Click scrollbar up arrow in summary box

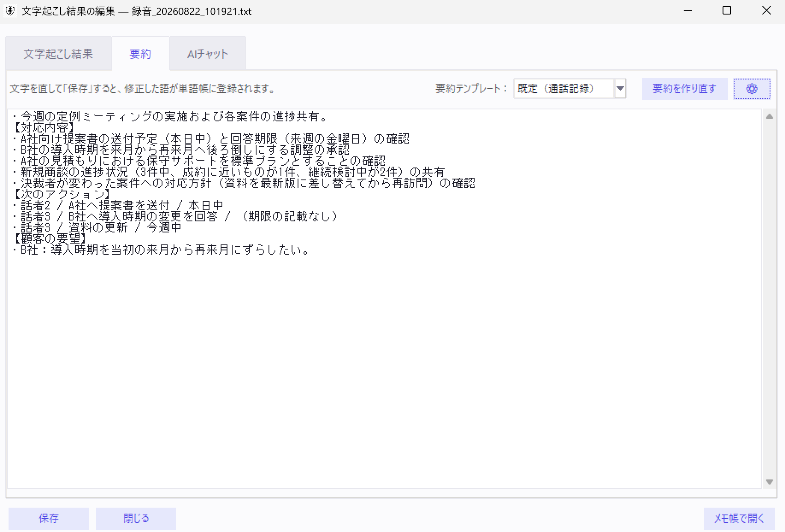tap(769, 116)
